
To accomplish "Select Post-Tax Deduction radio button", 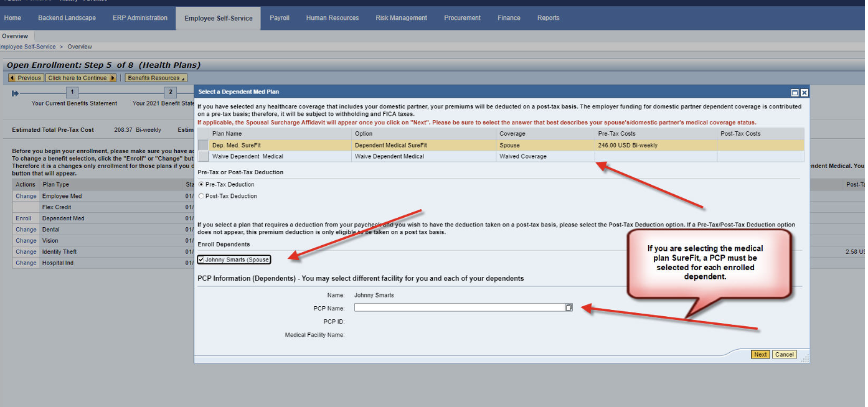I will 201,196.
